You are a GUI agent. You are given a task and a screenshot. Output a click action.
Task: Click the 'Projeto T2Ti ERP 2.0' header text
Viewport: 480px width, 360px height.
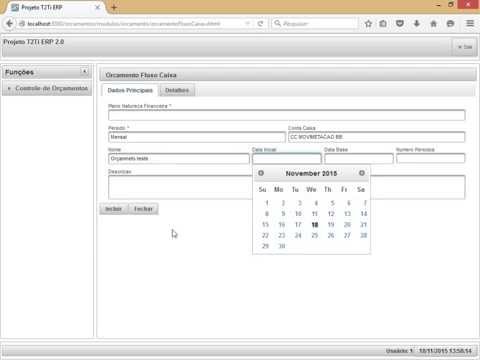click(34, 42)
